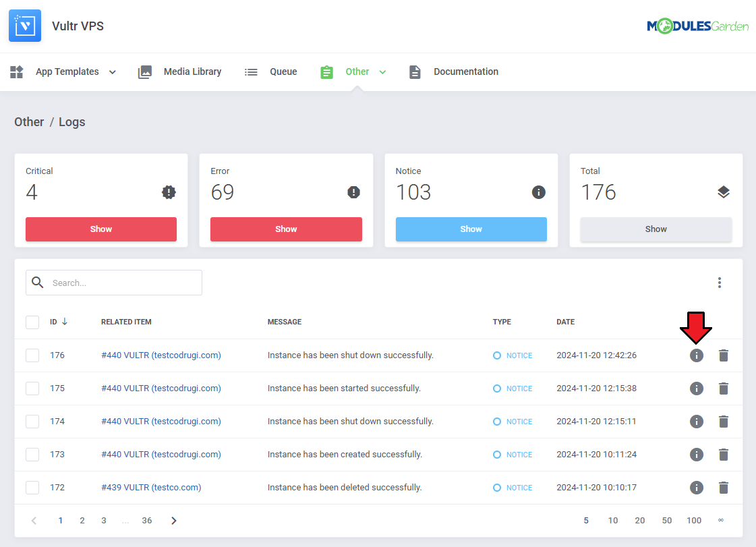The height and width of the screenshot is (547, 756).
Task: Check the box for log 172
Action: click(32, 488)
